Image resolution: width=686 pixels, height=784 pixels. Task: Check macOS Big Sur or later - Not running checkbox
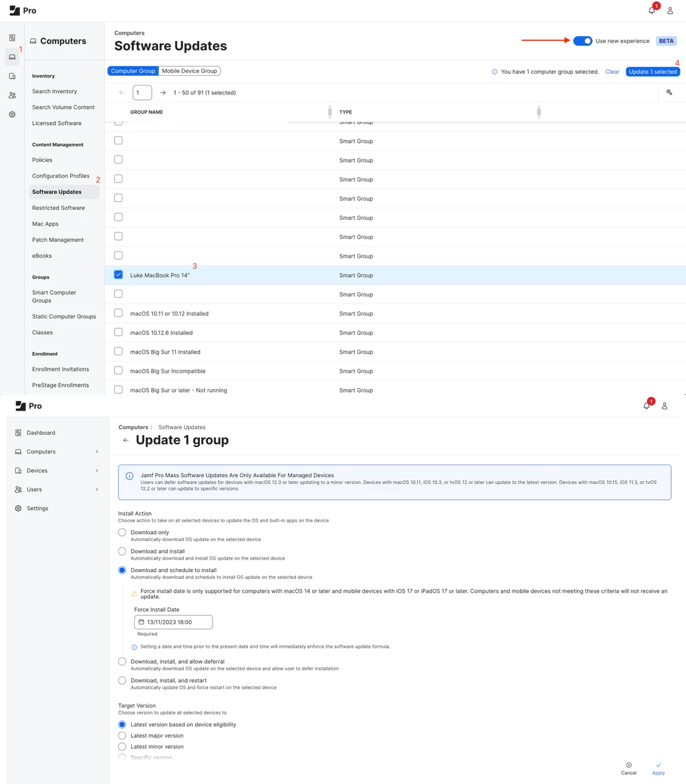118,390
